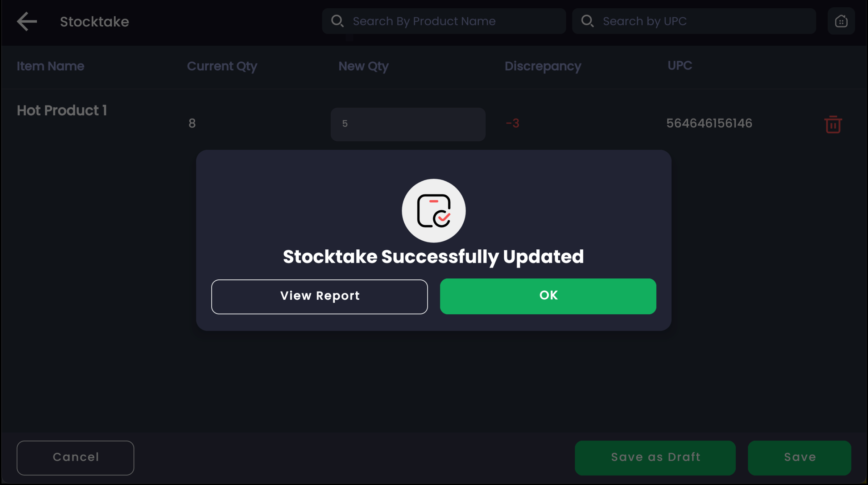This screenshot has width=868, height=485.
Task: Open the barcode scanner icon button
Action: [841, 21]
